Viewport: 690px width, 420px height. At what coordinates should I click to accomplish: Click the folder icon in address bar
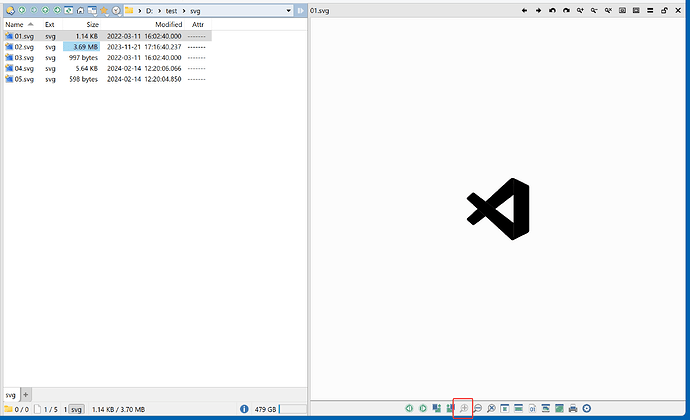coord(129,10)
